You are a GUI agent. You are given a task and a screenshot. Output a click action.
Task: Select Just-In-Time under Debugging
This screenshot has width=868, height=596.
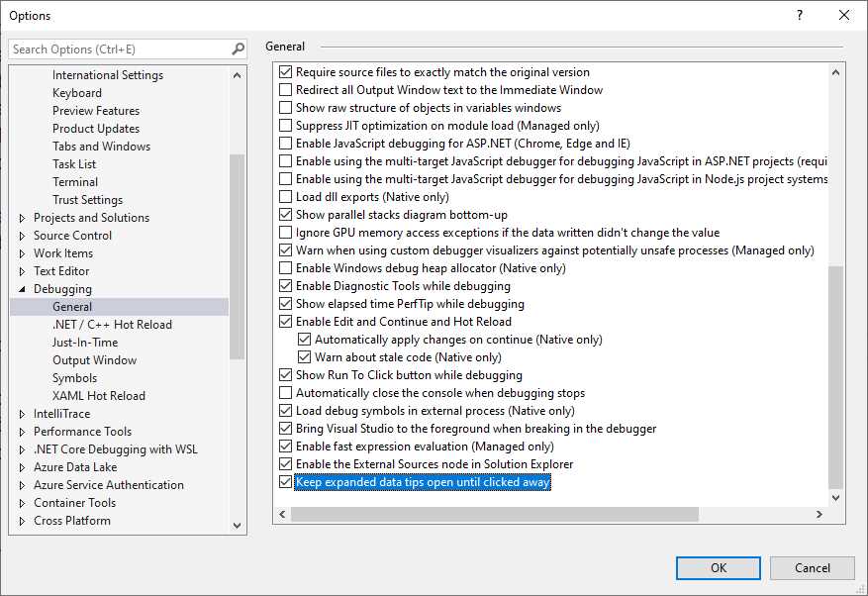86,342
